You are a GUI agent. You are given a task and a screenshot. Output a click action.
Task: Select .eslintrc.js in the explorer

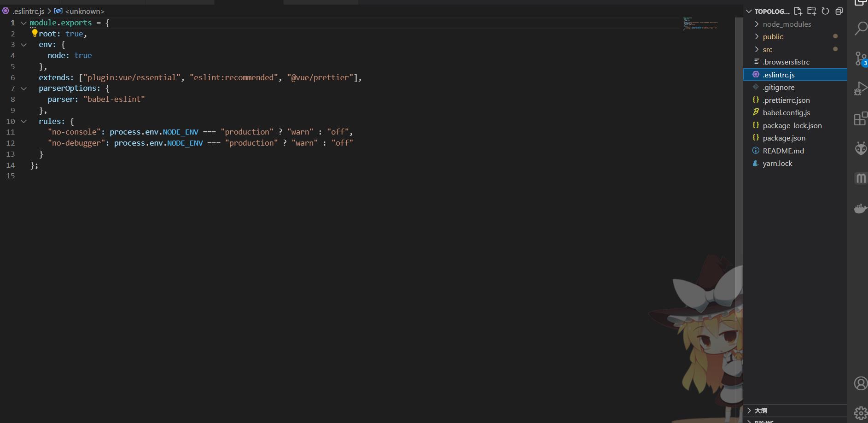coord(795,75)
